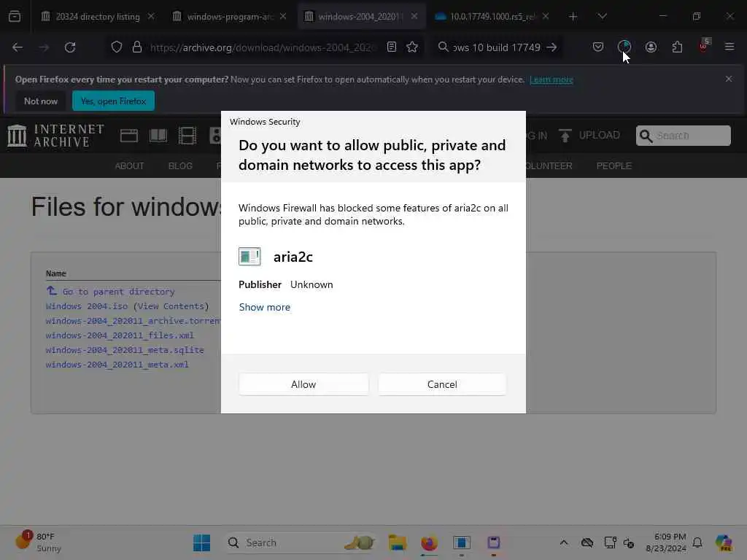Open Firefox View recent browsing icon
This screenshot has height=560, width=747.
[x=15, y=17]
